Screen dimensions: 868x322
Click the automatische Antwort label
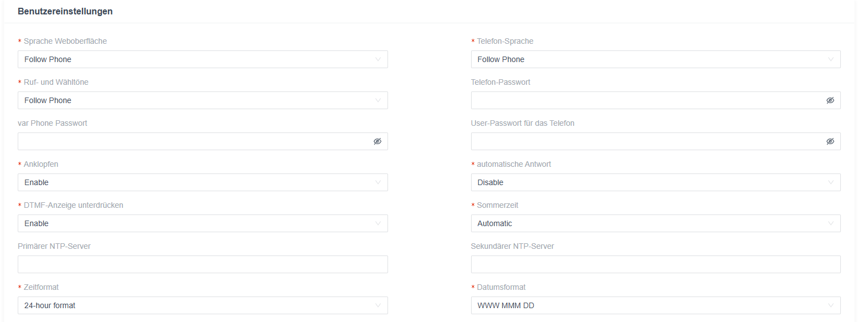point(514,164)
